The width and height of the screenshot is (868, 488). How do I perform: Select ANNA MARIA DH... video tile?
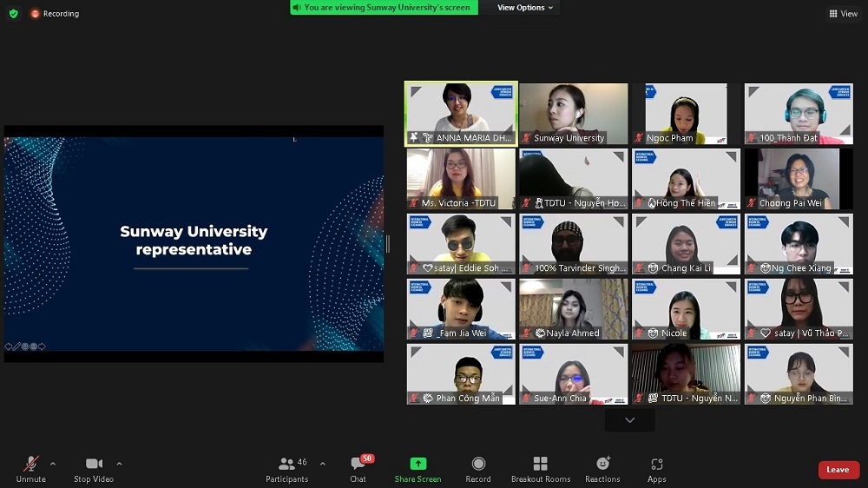point(461,114)
